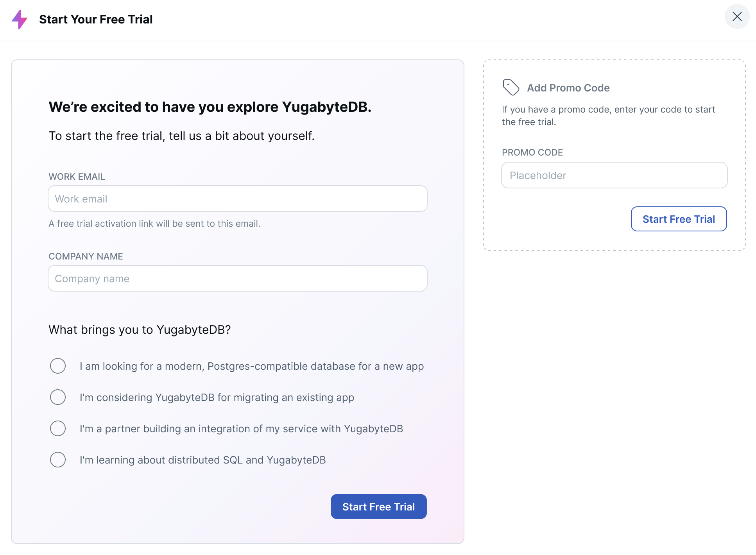Screen dimensions: 756x555
Task: Select 'I am looking for a modern, Postgres-compatible database'
Action: point(58,366)
